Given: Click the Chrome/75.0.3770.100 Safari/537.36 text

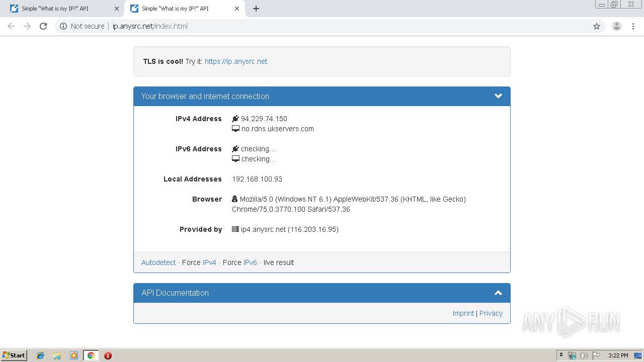Looking at the screenshot, I should click(291, 209).
